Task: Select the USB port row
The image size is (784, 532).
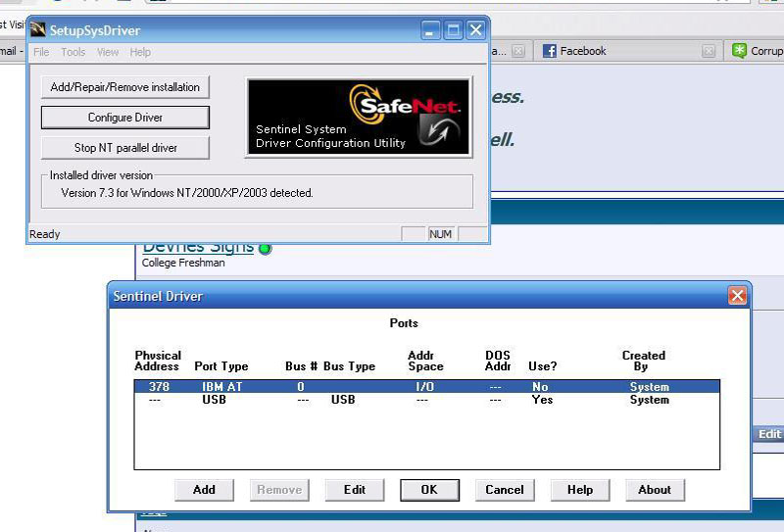Action: [426, 400]
